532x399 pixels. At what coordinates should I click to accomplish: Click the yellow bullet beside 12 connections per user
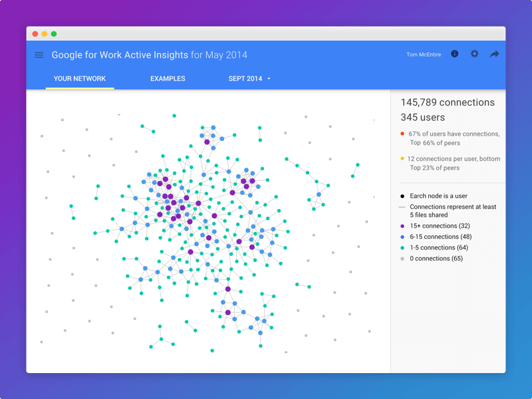pos(402,159)
